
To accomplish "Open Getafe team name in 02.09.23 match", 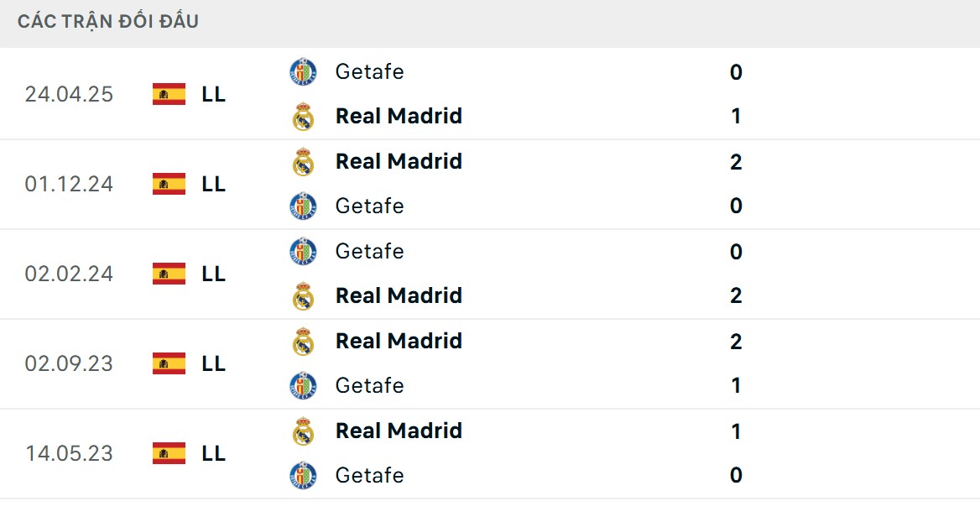I will 369,385.
